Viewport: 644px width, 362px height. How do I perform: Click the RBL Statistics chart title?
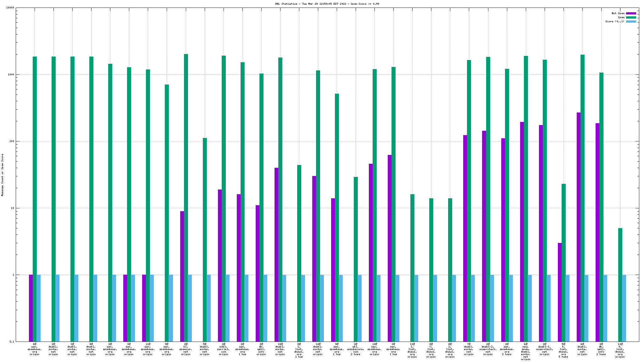pyautogui.click(x=327, y=4)
